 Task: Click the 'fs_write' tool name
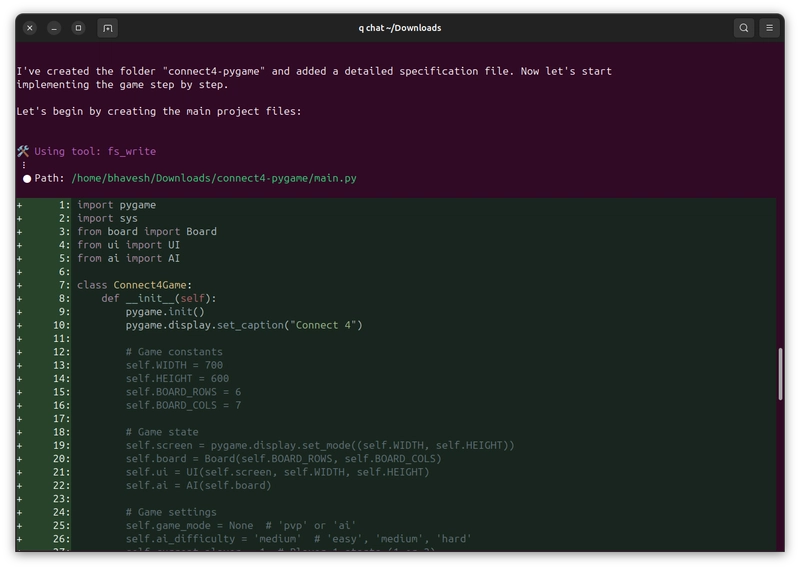tap(132, 151)
